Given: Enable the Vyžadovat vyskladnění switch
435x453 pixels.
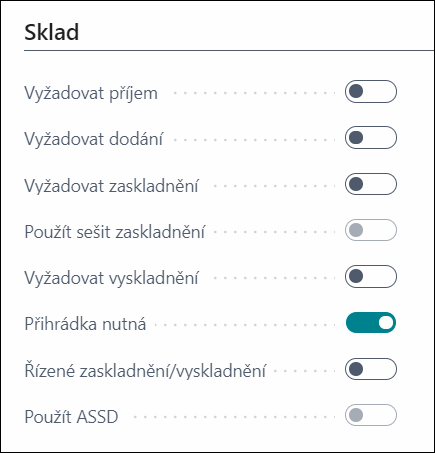Looking at the screenshot, I should pos(371,276).
